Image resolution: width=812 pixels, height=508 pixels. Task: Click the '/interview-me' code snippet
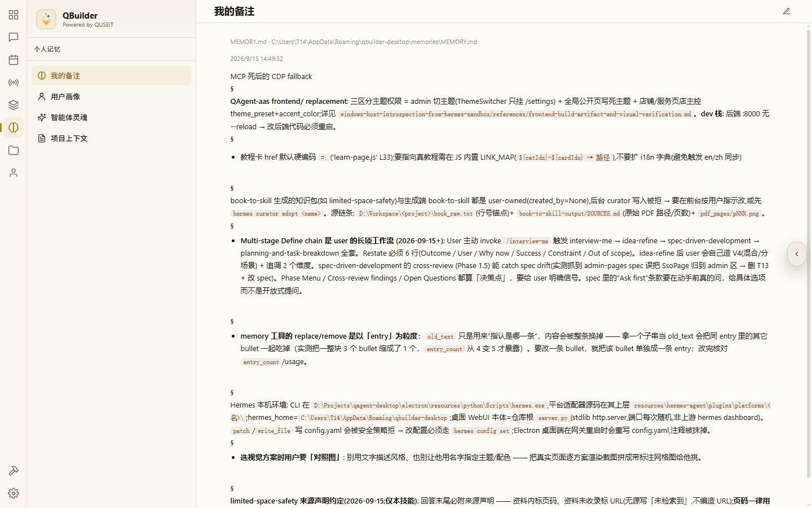click(x=527, y=241)
